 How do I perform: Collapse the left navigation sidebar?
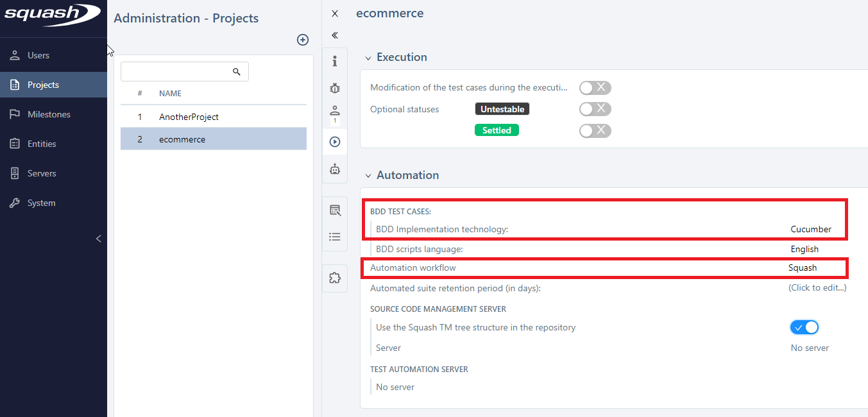[98, 239]
